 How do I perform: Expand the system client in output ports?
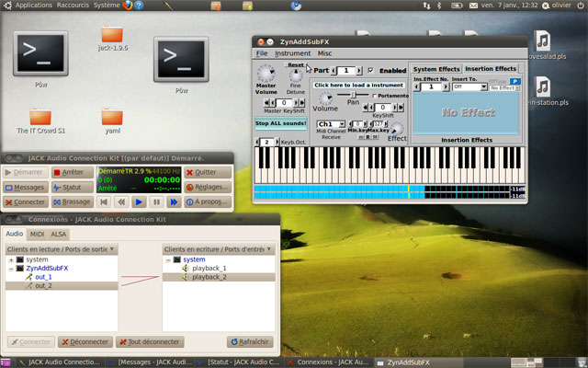pyautogui.click(x=10, y=259)
